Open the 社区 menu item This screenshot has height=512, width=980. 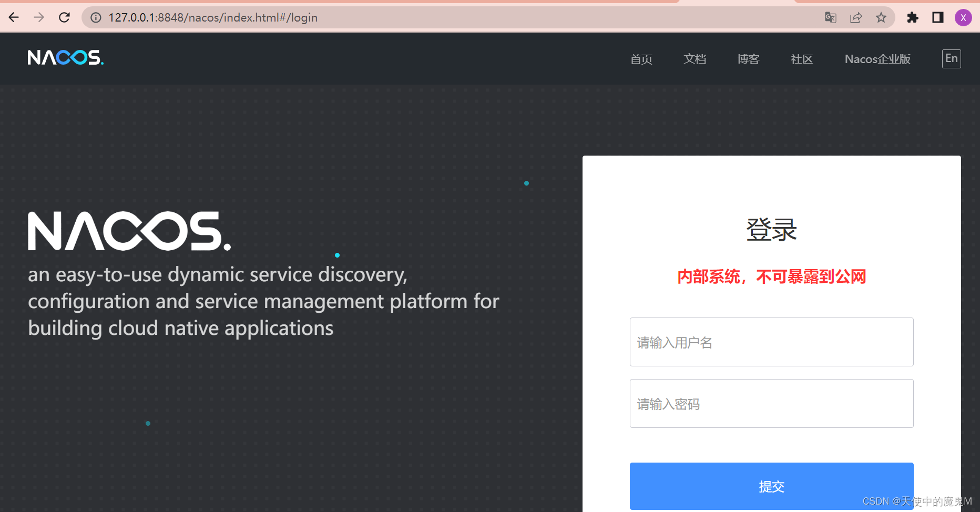point(802,59)
